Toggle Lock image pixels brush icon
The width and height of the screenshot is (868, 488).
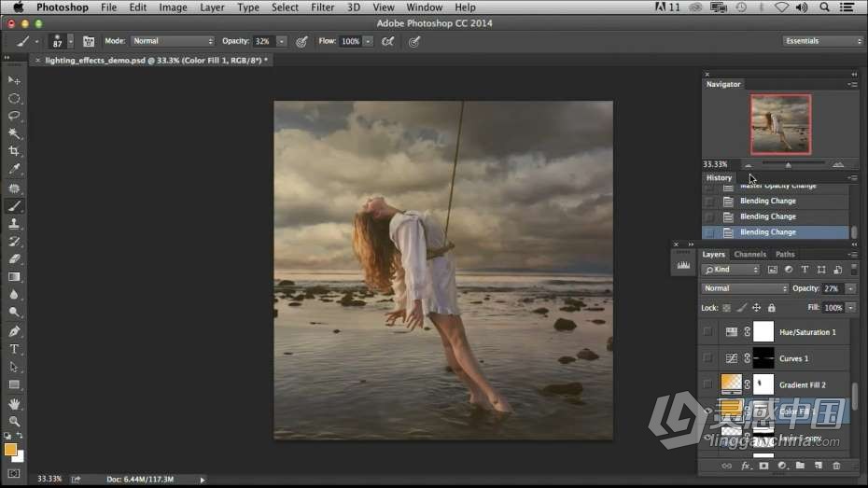click(x=742, y=308)
